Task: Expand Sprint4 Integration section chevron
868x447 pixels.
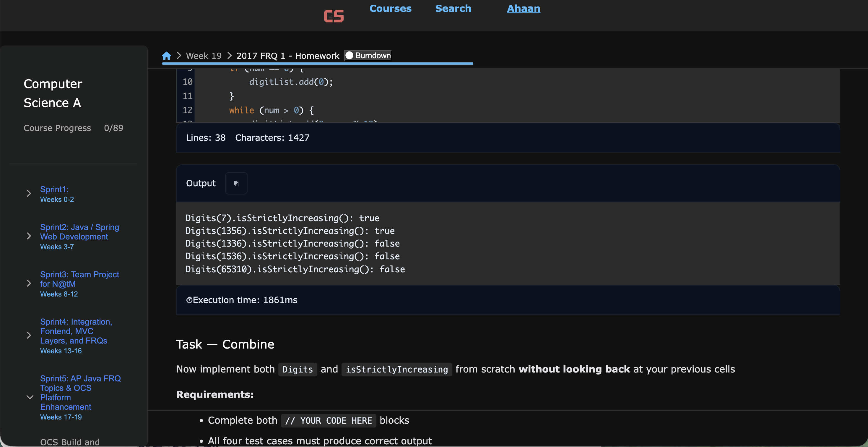Action: point(29,336)
